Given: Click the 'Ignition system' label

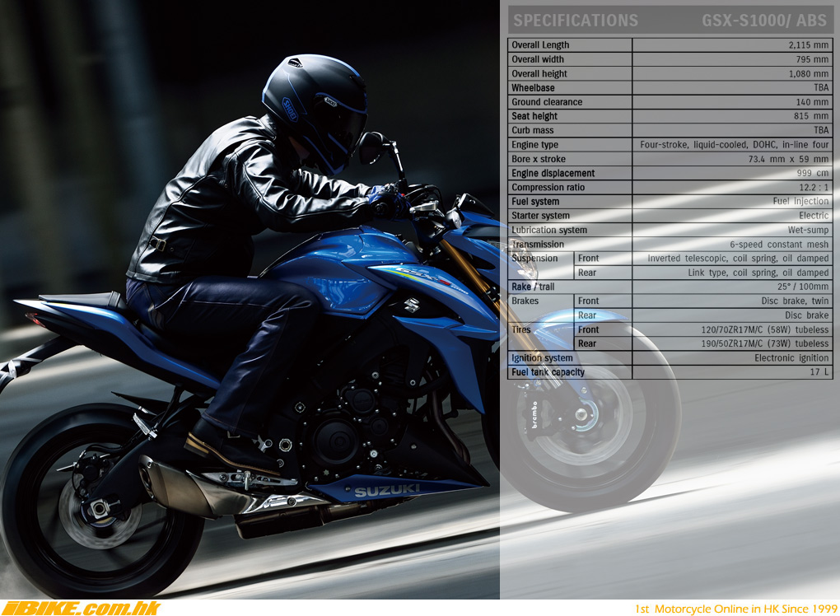Looking at the screenshot, I should coord(542,357).
